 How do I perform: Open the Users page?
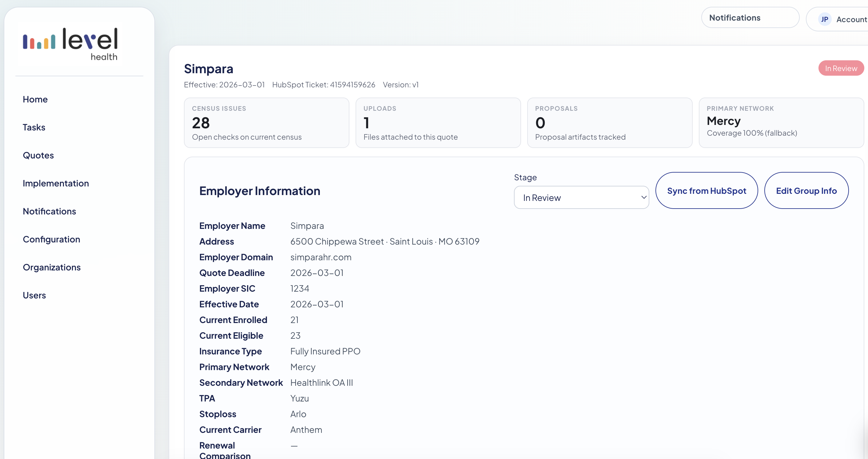(x=34, y=295)
